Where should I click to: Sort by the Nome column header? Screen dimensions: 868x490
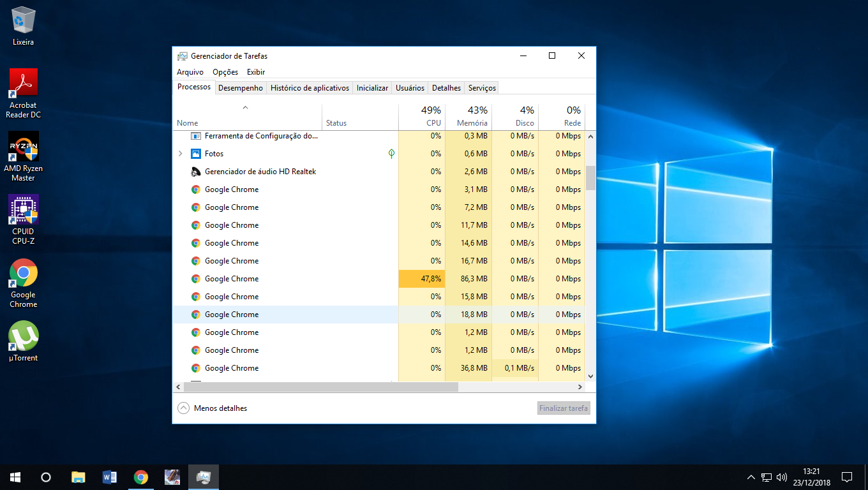point(248,117)
